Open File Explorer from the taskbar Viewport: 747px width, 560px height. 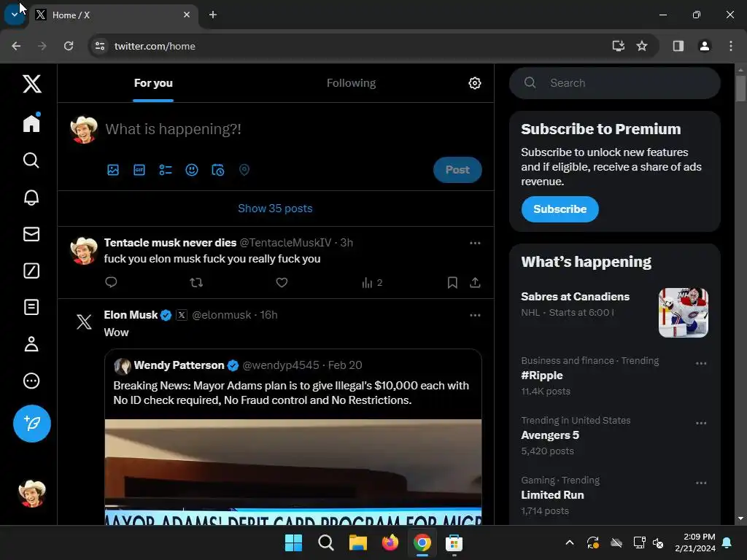point(357,542)
